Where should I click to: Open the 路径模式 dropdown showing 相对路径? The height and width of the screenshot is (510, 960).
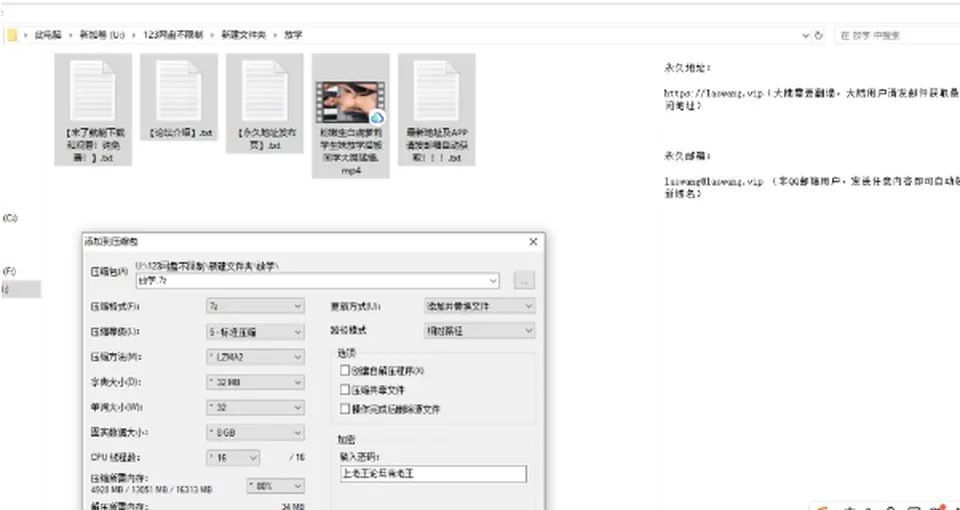click(479, 331)
